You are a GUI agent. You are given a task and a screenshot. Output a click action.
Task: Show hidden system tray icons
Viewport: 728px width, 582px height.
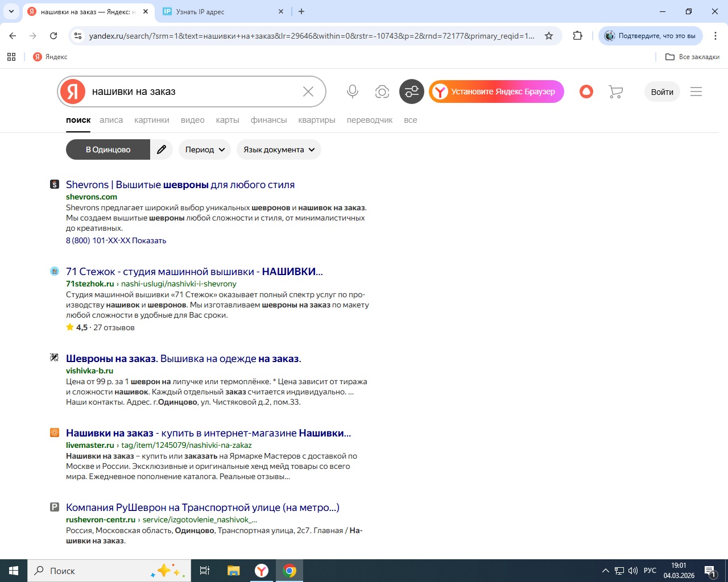coord(605,571)
